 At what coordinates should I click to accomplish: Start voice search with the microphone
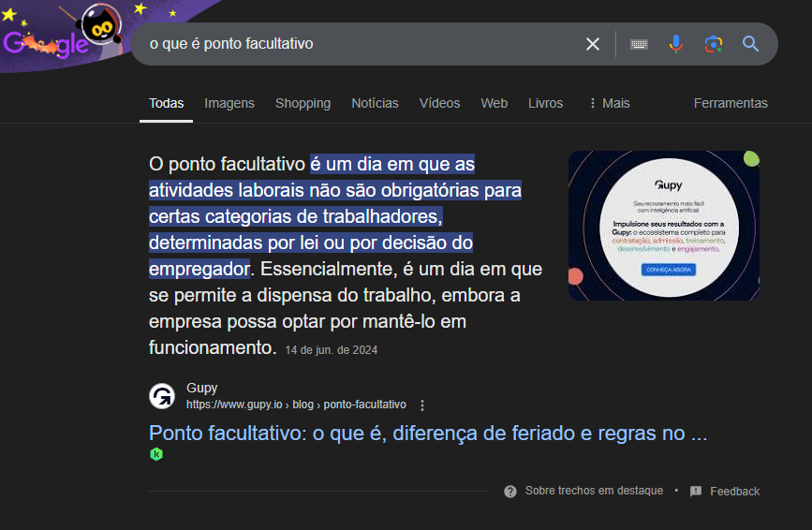click(676, 44)
